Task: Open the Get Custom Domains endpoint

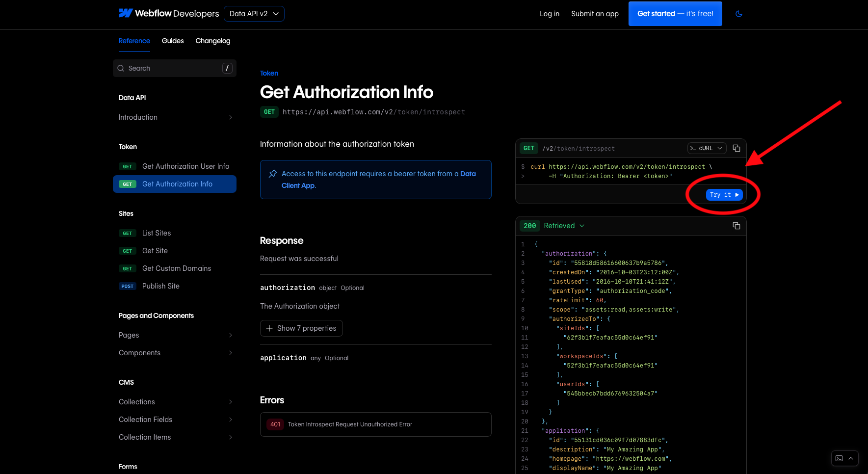Action: 175,268
